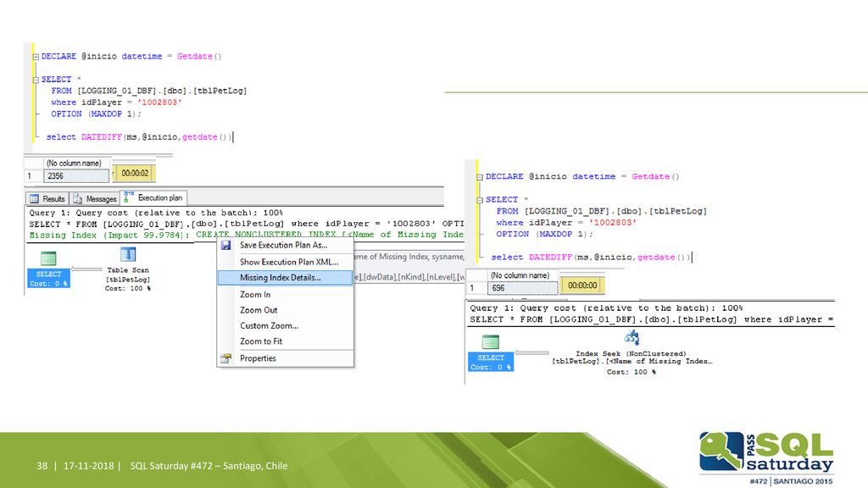This screenshot has width=868, height=488.
Task: Click result cell with value 2356
Action: click(76, 176)
